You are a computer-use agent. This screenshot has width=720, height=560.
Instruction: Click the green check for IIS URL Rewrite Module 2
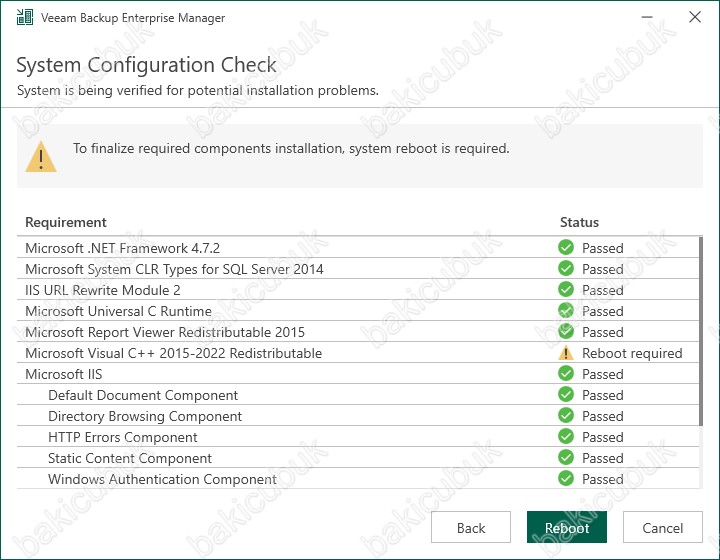pos(566,290)
